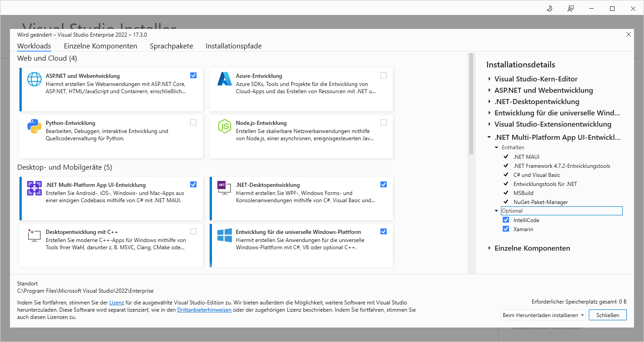Click the Azure-Entwicklung logo icon
Image resolution: width=644 pixels, height=342 pixels.
point(225,79)
